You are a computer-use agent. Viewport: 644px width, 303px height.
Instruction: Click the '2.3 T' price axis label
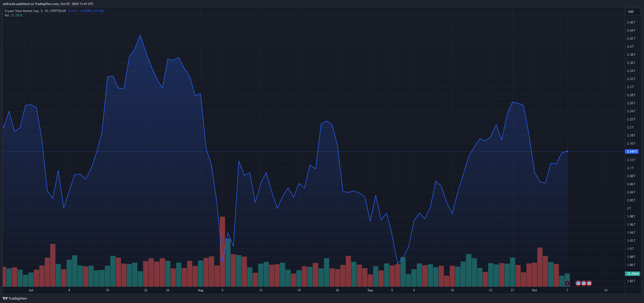coord(630,87)
